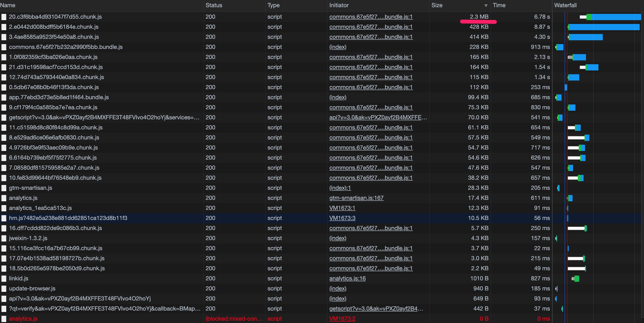The width and height of the screenshot is (644, 323).
Task: Click waterfall bar for 3.4ae8585a chunk
Action: pos(585,37)
